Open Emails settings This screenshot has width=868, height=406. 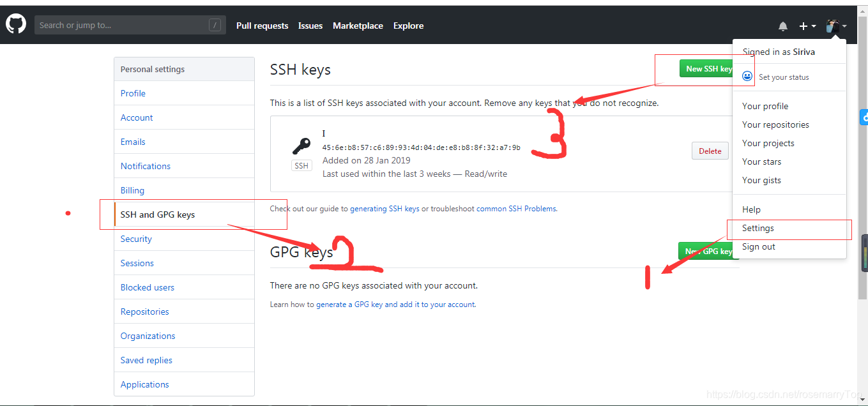pos(184,142)
